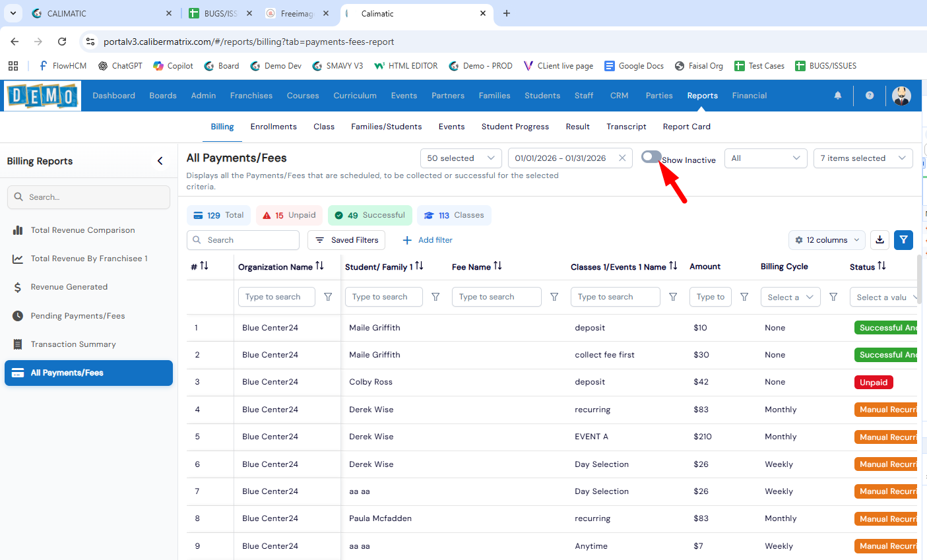Open the ChatGPT bookmark
The height and width of the screenshot is (560, 927).
(120, 66)
